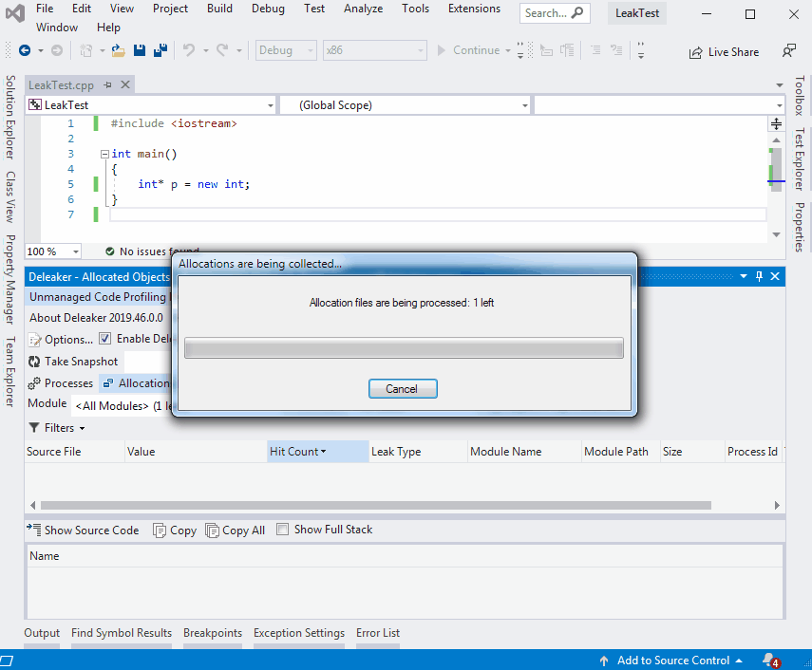This screenshot has width=812, height=670.
Task: Click the Take Snapshot icon in Deleaker panel
Action: [33, 361]
